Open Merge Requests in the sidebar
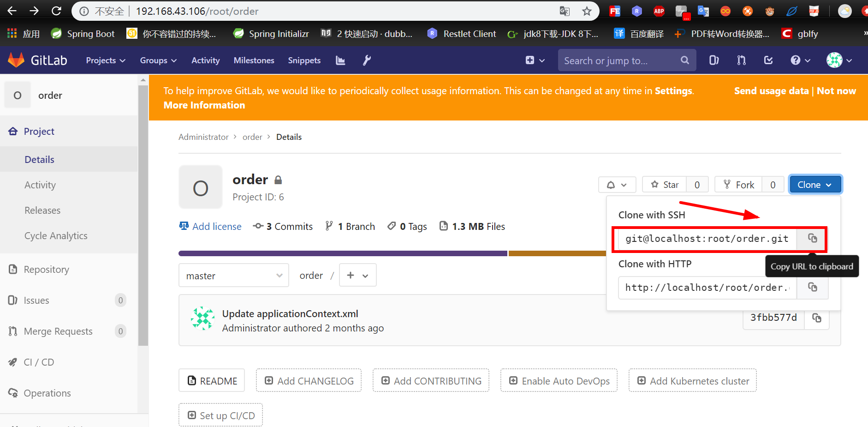The image size is (868, 427). click(69, 331)
